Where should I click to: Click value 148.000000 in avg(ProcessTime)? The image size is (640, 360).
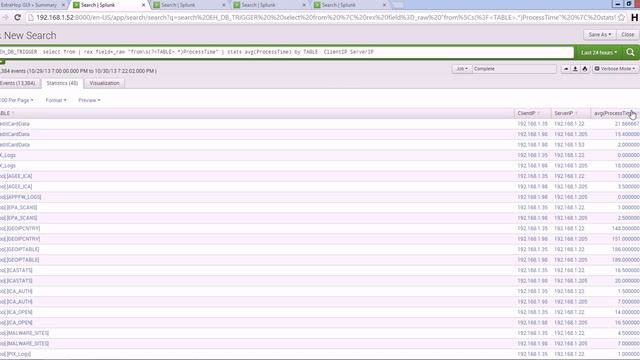(626, 229)
